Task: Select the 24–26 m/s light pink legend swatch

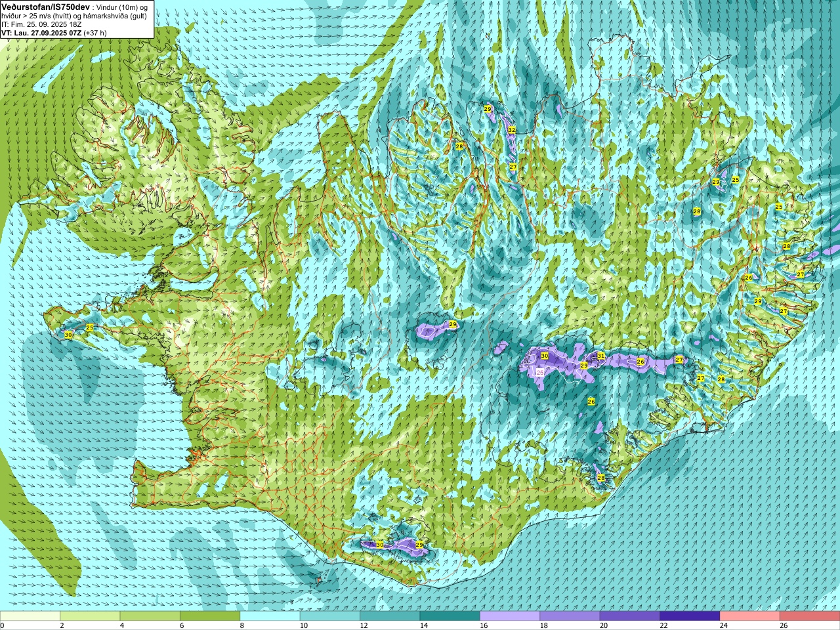Action: [750, 616]
